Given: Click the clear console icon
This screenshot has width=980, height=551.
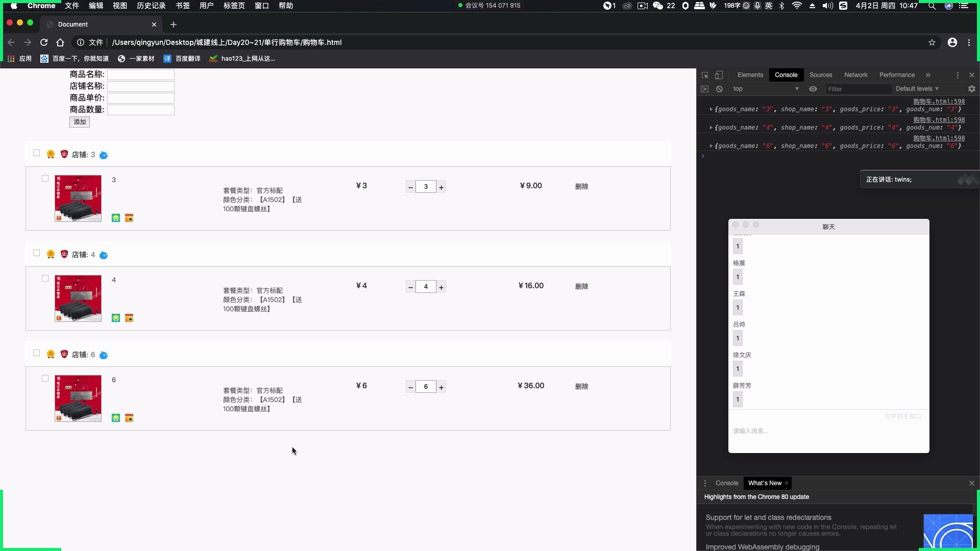Looking at the screenshot, I should pos(719,89).
